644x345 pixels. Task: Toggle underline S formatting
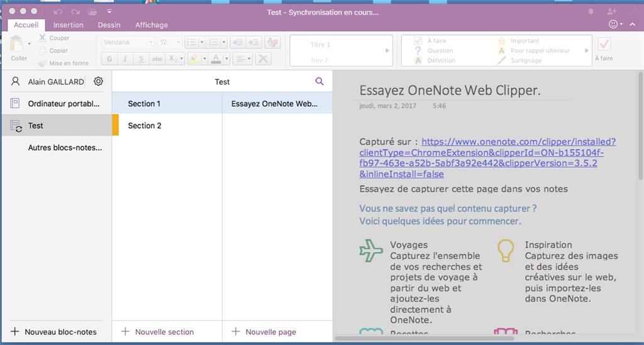tap(141, 59)
